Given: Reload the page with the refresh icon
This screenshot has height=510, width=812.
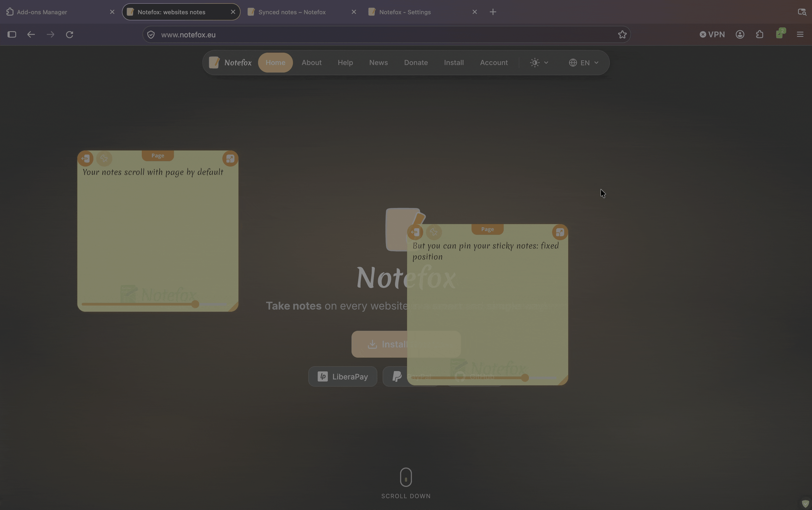Looking at the screenshot, I should (x=70, y=34).
